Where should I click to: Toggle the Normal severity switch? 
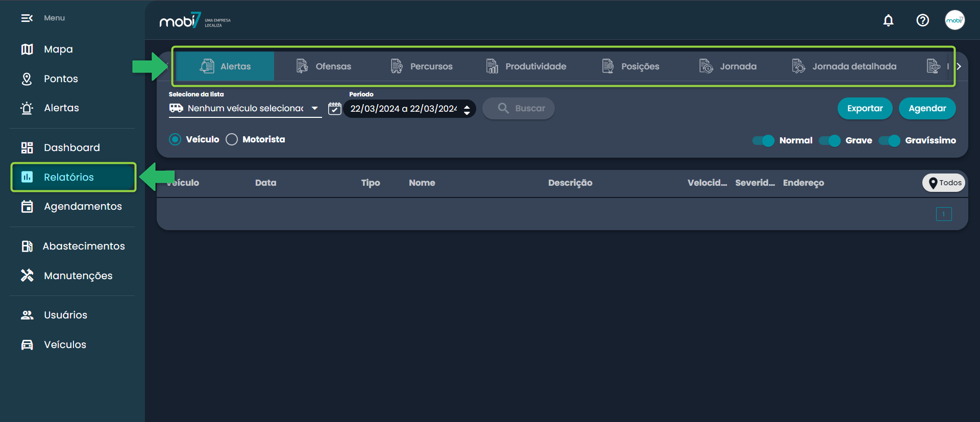(x=764, y=141)
